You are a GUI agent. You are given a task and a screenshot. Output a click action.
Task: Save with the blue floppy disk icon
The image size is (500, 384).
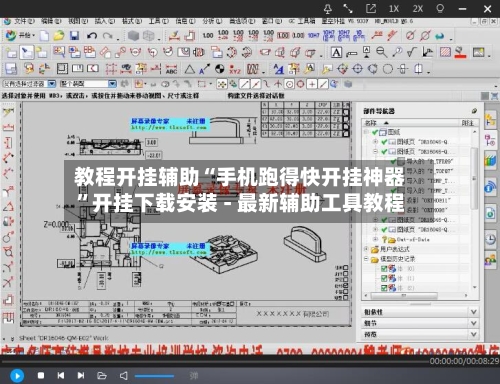(74, 35)
